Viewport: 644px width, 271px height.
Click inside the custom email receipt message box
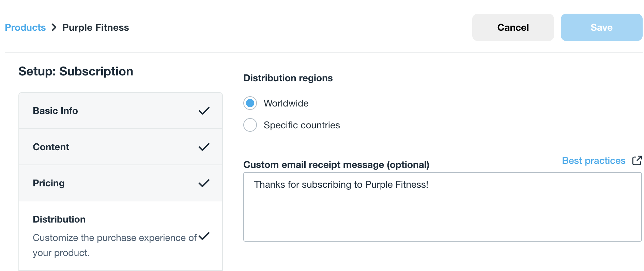(442, 207)
